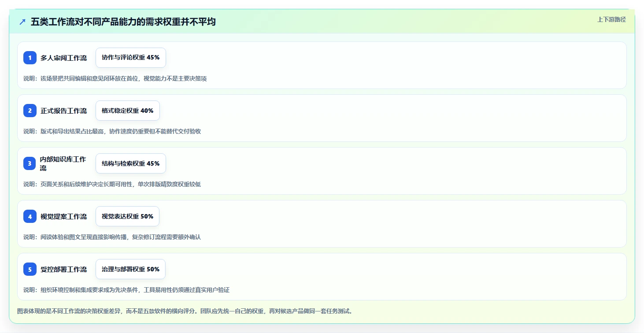Image resolution: width=644 pixels, height=333 pixels.
Task: Click the 正式报告工作流 title
Action: (x=64, y=111)
